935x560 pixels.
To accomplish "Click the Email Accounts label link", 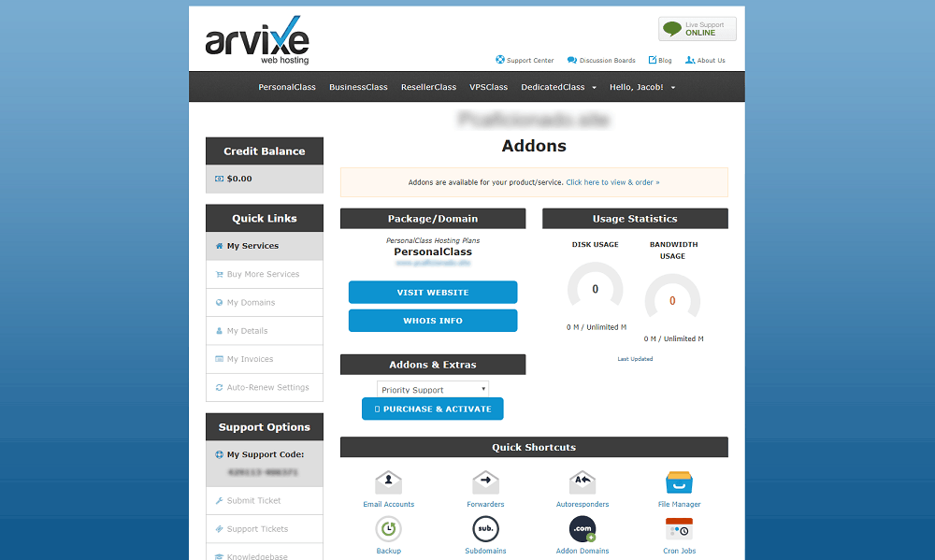I will tap(388, 505).
